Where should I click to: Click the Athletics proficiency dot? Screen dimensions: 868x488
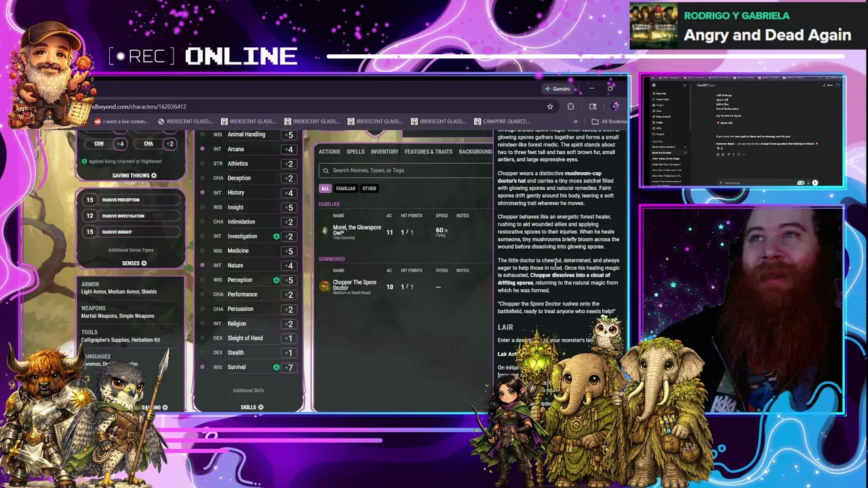pos(202,163)
